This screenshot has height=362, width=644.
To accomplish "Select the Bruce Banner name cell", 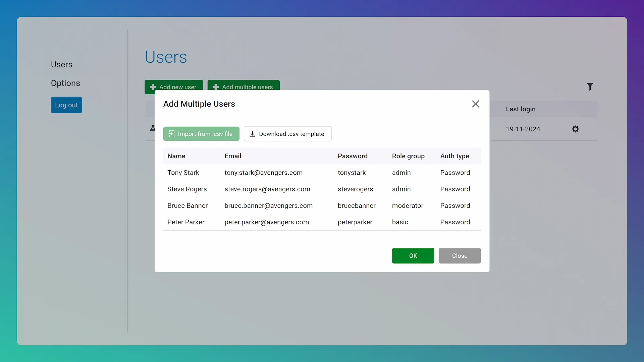I will click(x=187, y=205).
